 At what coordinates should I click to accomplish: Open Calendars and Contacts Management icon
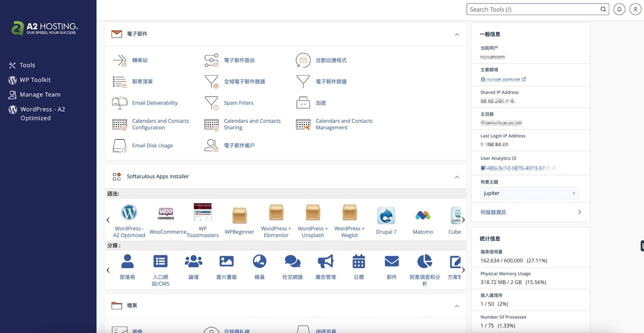pos(303,124)
